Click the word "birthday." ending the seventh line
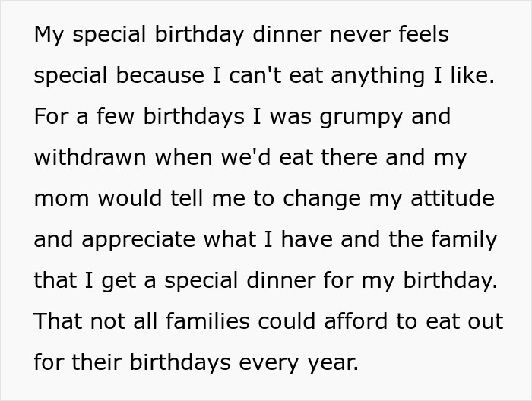 [x=450, y=282]
